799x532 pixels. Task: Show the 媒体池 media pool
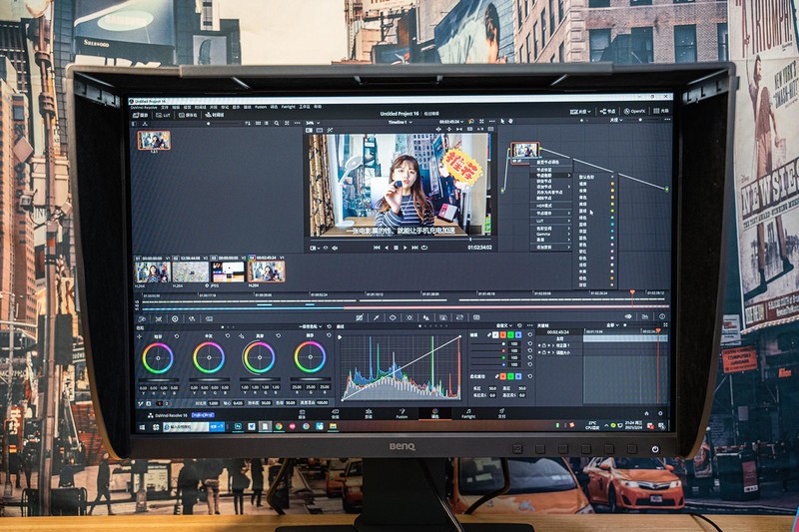(188, 116)
